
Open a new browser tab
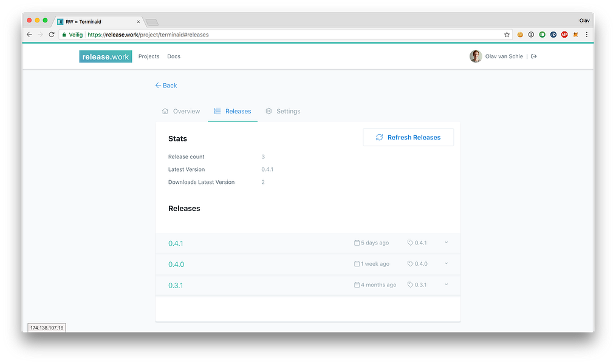[152, 22]
